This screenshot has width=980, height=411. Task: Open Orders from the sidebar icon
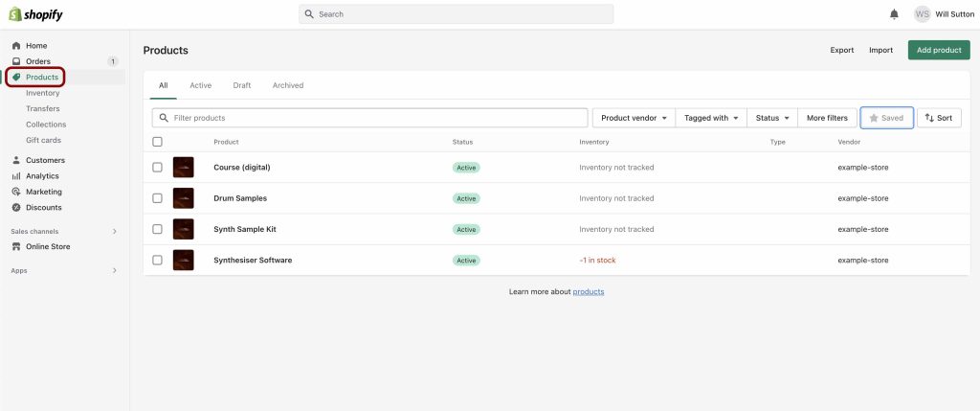[x=16, y=61]
